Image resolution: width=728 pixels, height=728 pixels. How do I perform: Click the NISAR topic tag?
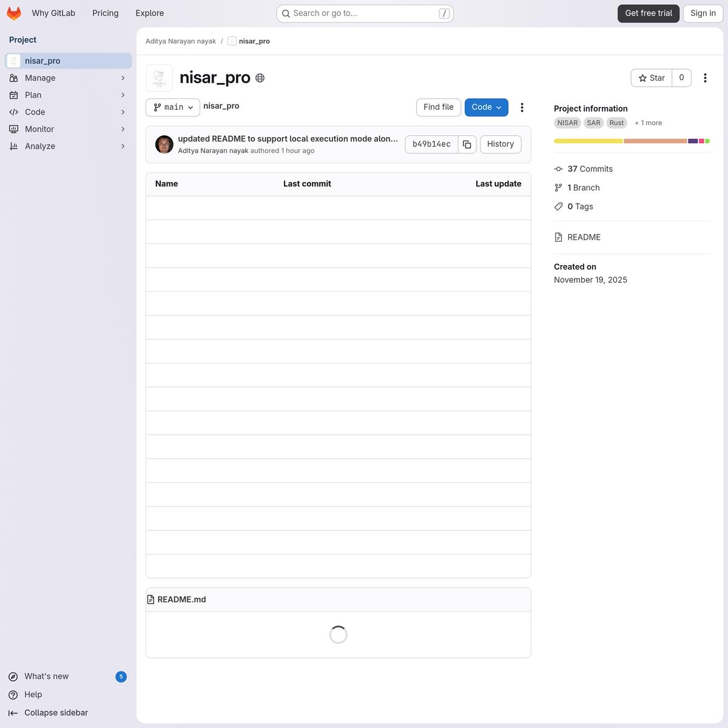point(568,123)
